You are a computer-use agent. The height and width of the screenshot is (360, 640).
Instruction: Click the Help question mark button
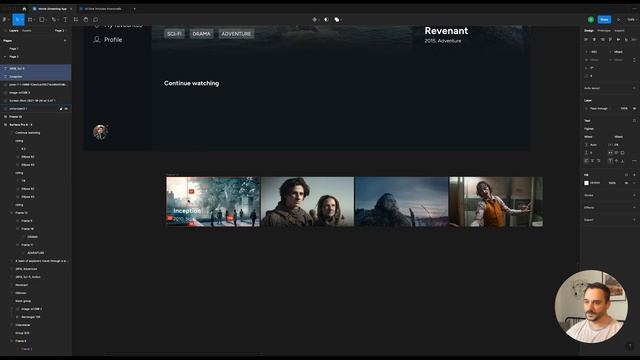629,346
